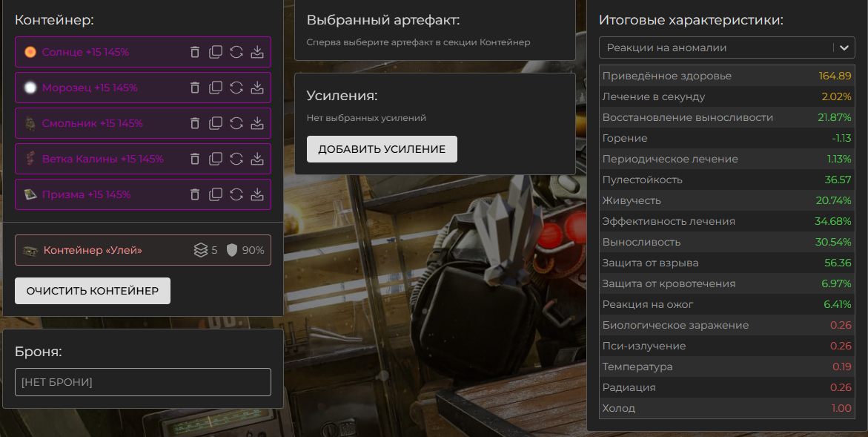Expand the stats dropdown chevron arrow
868x437 pixels.
tap(844, 47)
